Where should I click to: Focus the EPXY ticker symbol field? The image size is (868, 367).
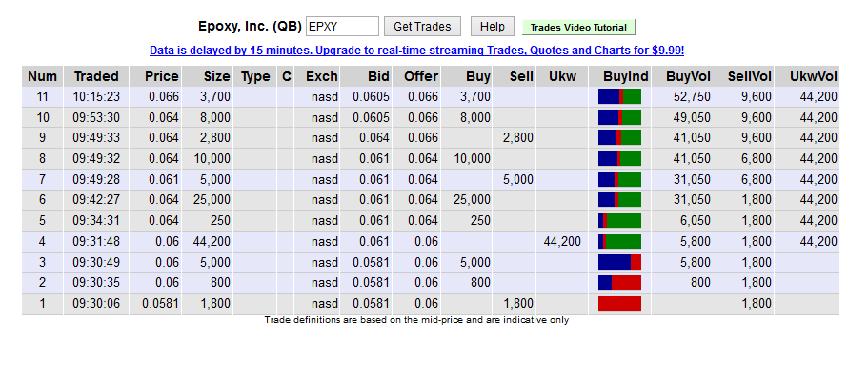click(342, 27)
